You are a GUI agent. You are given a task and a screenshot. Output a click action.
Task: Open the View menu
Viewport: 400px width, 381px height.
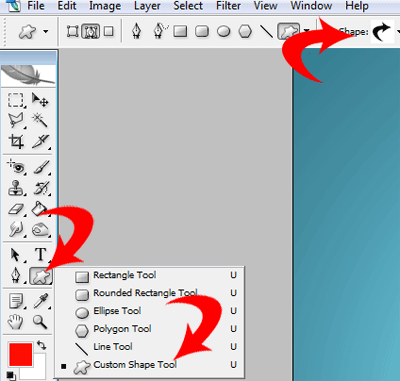coord(265,6)
